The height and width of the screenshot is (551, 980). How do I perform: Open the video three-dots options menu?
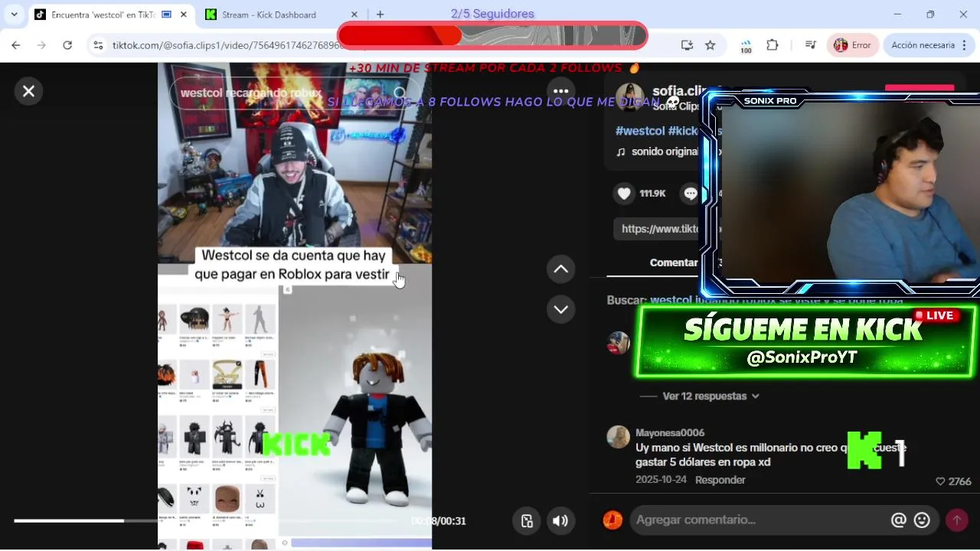560,91
